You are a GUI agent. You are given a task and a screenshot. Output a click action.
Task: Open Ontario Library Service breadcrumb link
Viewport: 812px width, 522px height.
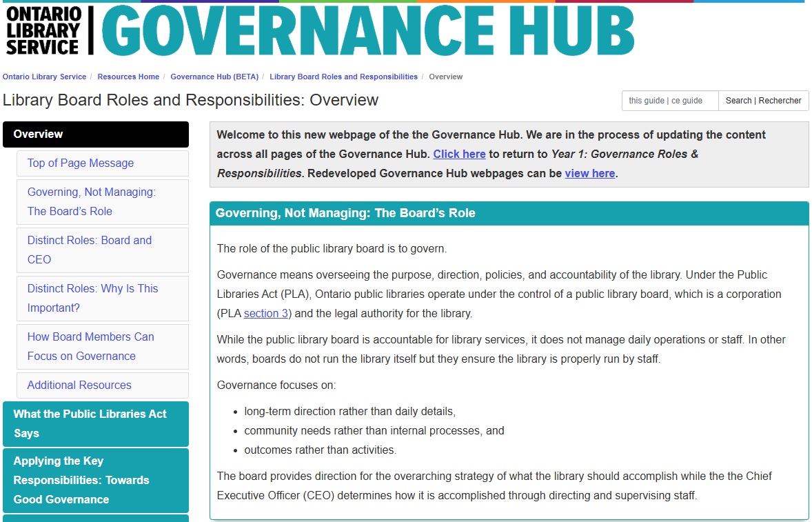tap(44, 77)
